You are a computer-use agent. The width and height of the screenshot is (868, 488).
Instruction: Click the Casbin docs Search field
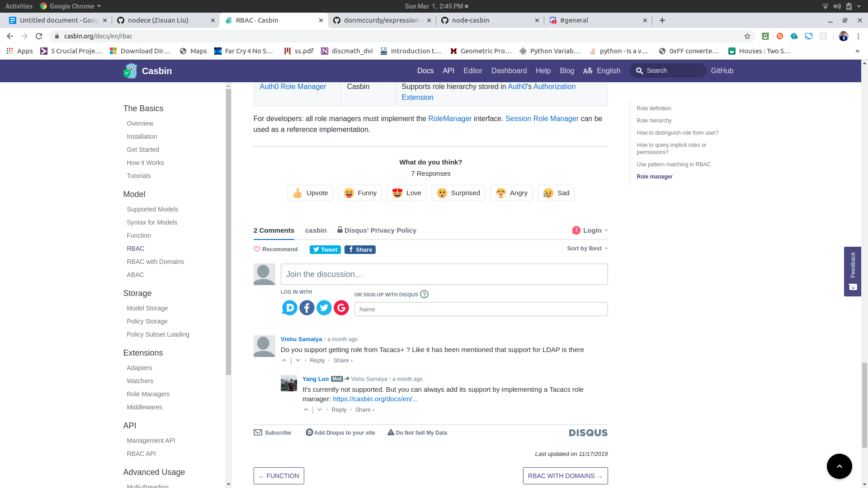[x=668, y=70]
